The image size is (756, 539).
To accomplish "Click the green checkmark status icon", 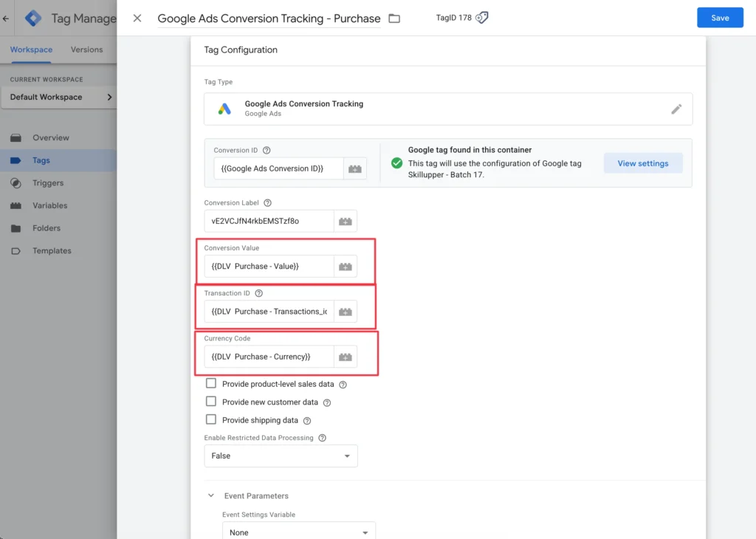I will pyautogui.click(x=396, y=163).
